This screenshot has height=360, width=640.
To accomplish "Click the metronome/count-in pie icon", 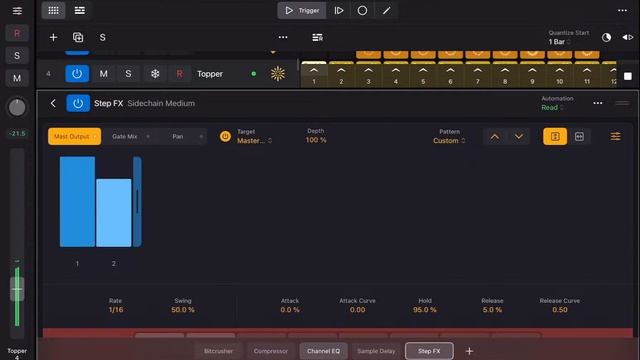I will point(606,38).
